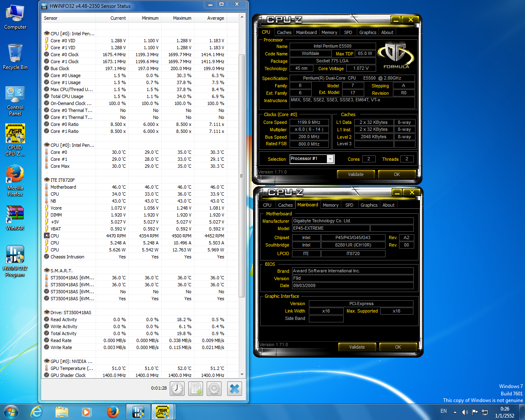
Task: Select the S.M.A.R.T. sensor group row
Action: [139, 271]
